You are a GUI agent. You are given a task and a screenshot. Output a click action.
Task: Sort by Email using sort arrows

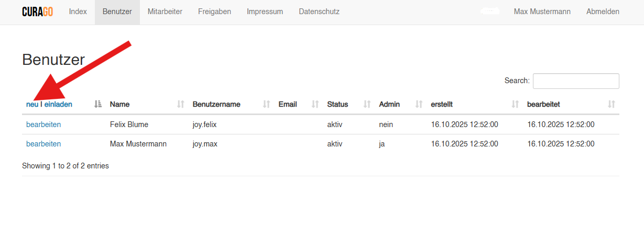pyautogui.click(x=315, y=104)
